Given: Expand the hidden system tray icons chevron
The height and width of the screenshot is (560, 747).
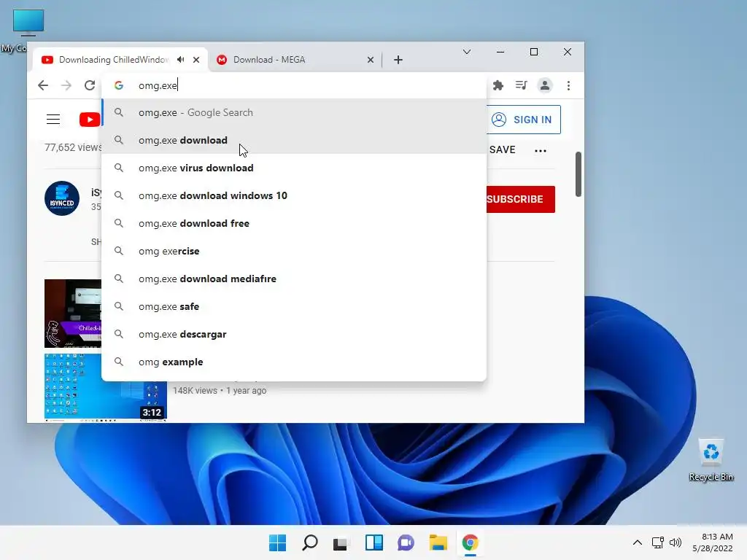Looking at the screenshot, I should pos(637,542).
